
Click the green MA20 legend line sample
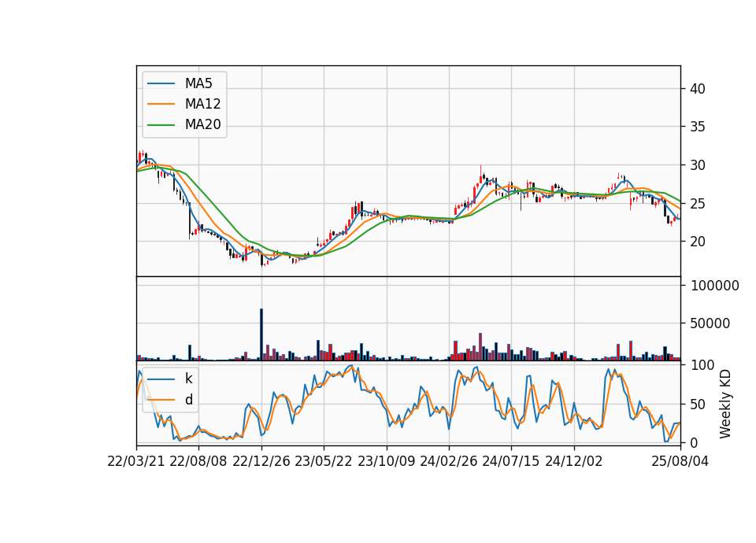(161, 125)
